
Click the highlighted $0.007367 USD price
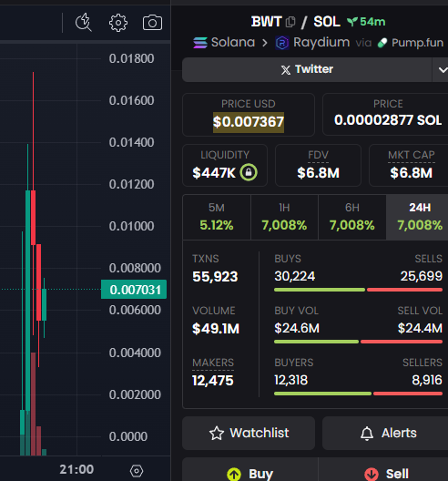pos(249,122)
